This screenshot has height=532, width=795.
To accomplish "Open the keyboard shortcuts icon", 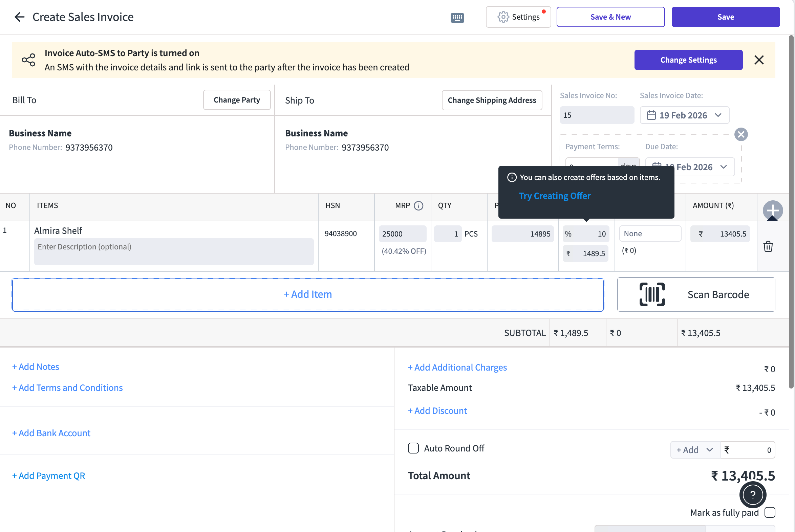I will [x=457, y=18].
